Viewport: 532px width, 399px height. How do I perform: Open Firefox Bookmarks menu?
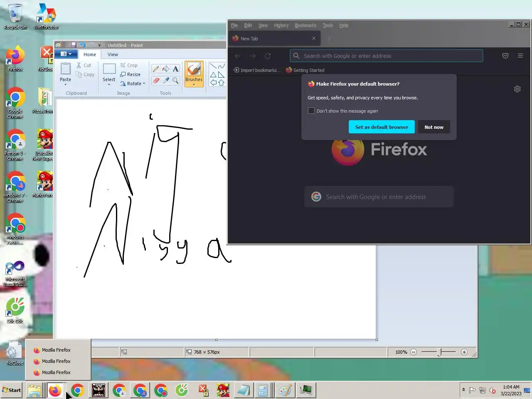point(305,25)
